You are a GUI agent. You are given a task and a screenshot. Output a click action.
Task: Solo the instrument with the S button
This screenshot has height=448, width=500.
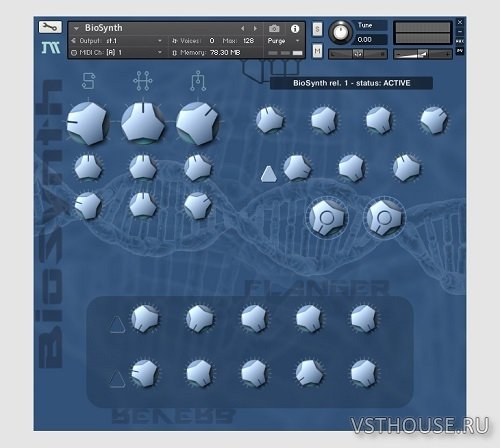[x=317, y=29]
